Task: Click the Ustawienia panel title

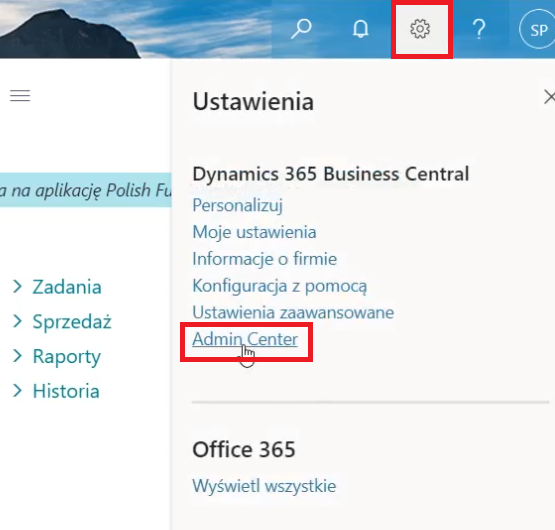Action: tap(253, 102)
